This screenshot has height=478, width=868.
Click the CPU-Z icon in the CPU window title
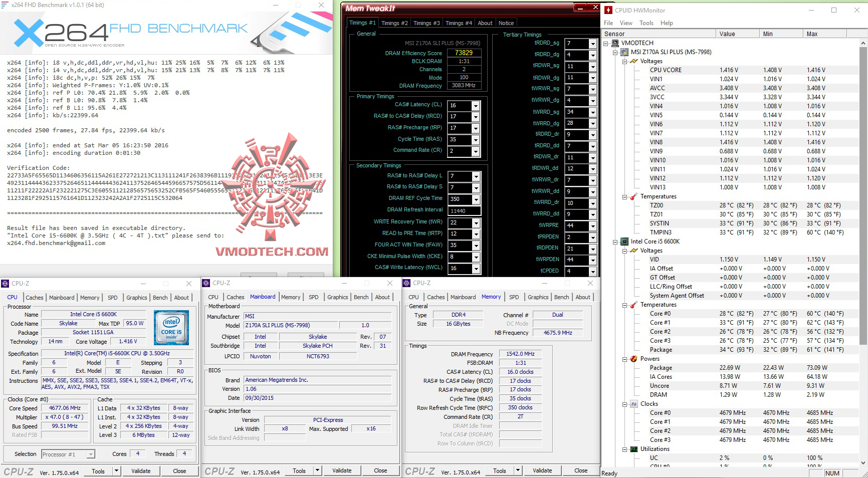[5, 284]
